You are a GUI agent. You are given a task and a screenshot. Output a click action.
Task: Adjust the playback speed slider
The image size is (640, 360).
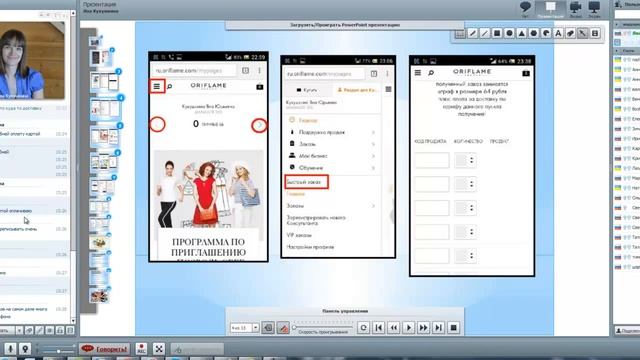[322, 327]
